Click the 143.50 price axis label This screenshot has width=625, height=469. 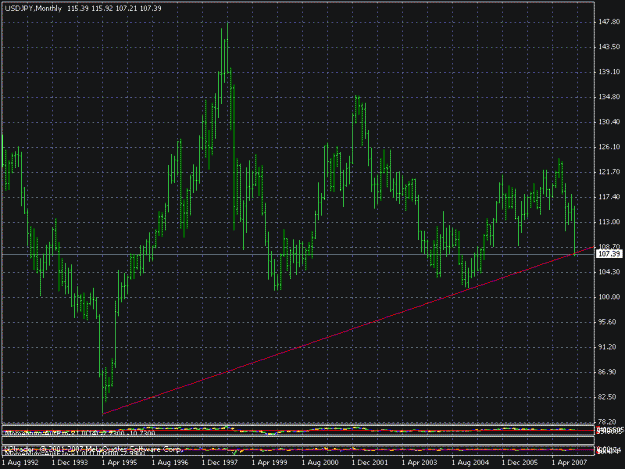tap(609, 47)
